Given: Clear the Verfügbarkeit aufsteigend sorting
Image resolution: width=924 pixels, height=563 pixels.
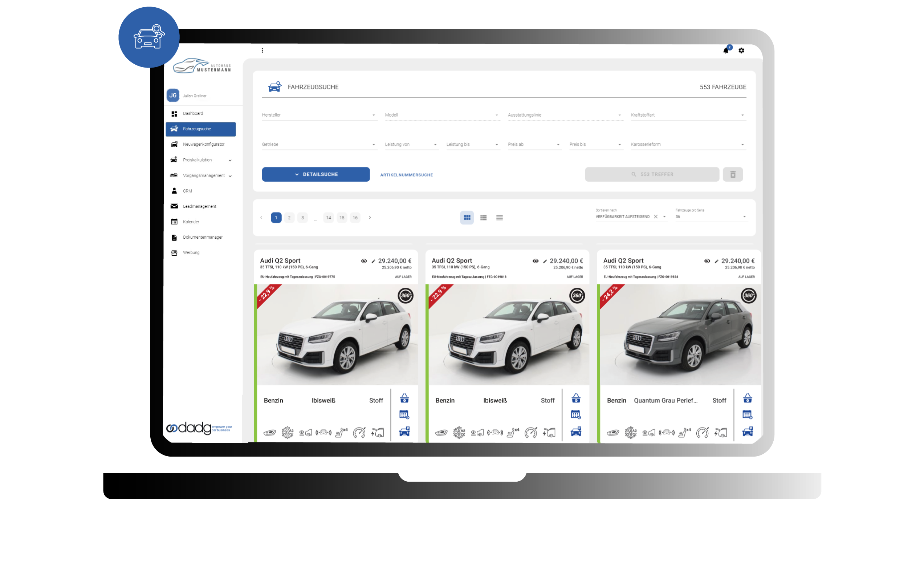Looking at the screenshot, I should click(655, 216).
